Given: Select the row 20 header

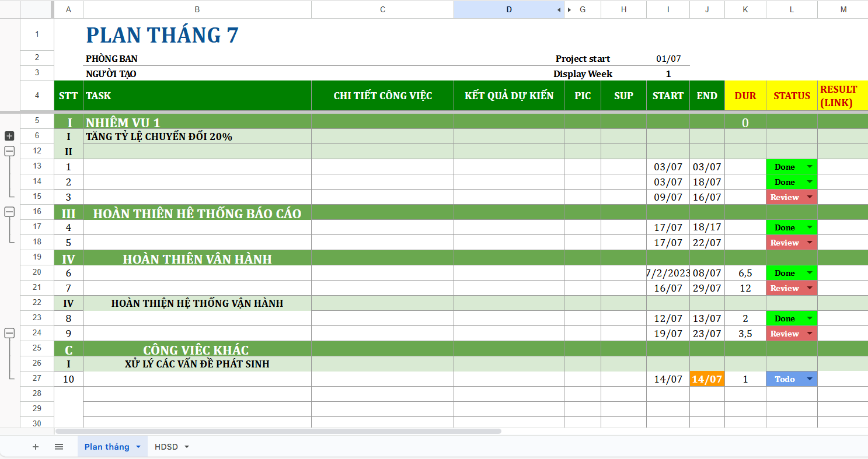Looking at the screenshot, I should point(37,273).
